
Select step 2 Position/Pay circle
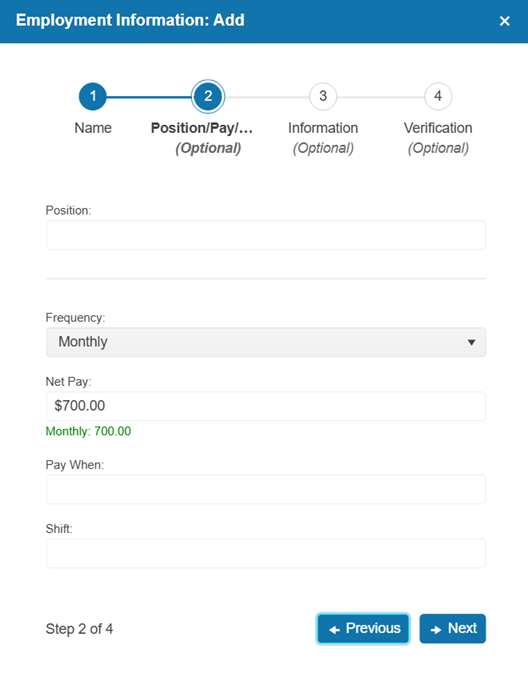click(208, 96)
